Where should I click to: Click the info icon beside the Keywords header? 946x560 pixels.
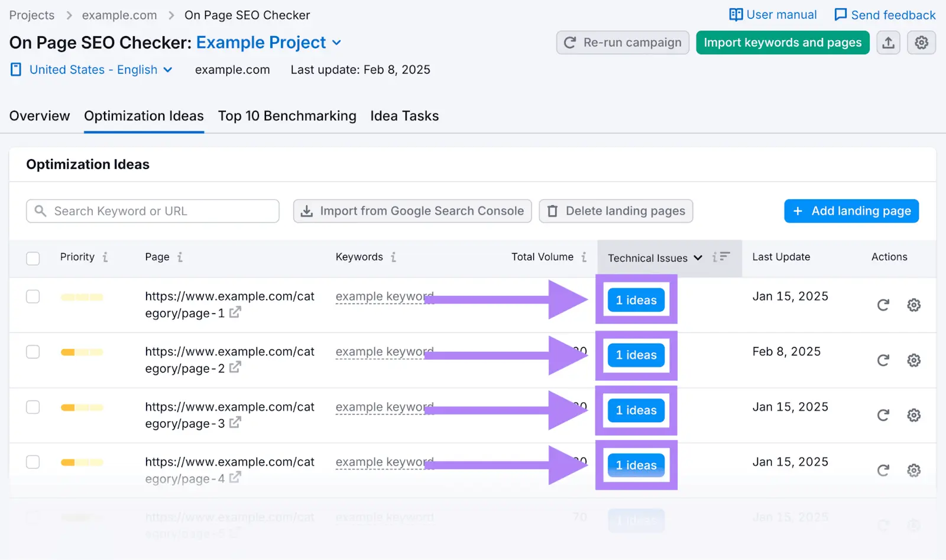click(392, 257)
